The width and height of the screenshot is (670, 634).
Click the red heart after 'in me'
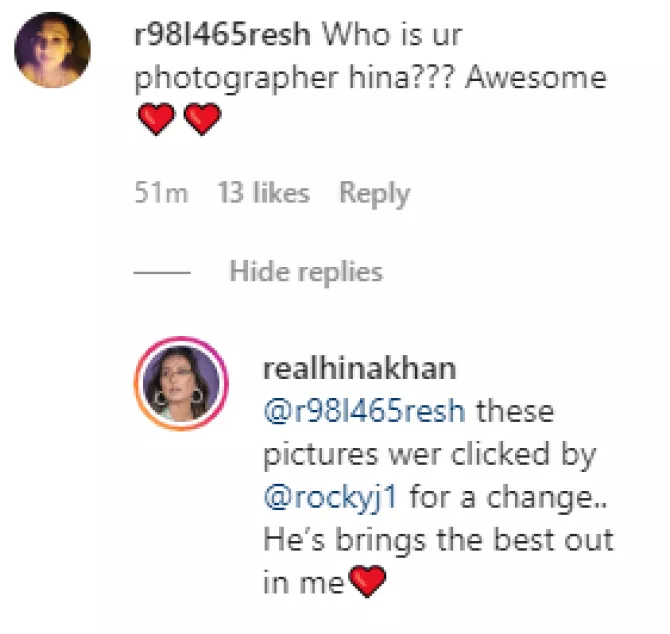pos(369,583)
